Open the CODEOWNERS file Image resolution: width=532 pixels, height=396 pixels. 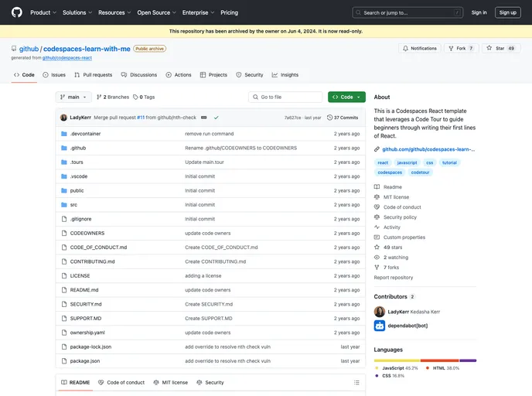[87, 233]
